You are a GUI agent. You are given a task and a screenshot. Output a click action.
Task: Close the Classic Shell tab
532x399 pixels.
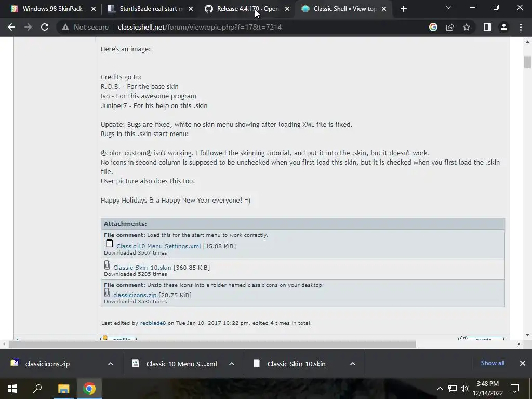click(384, 9)
